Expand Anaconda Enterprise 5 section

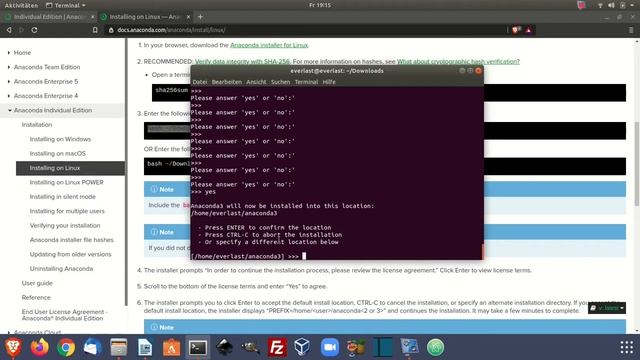coord(9,82)
